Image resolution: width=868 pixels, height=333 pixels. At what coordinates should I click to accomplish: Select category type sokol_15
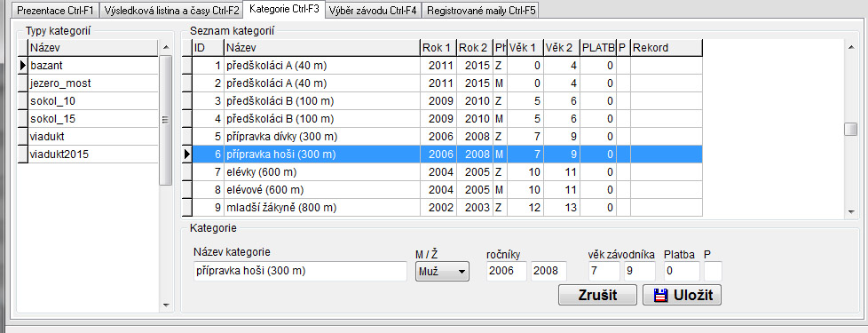point(93,119)
